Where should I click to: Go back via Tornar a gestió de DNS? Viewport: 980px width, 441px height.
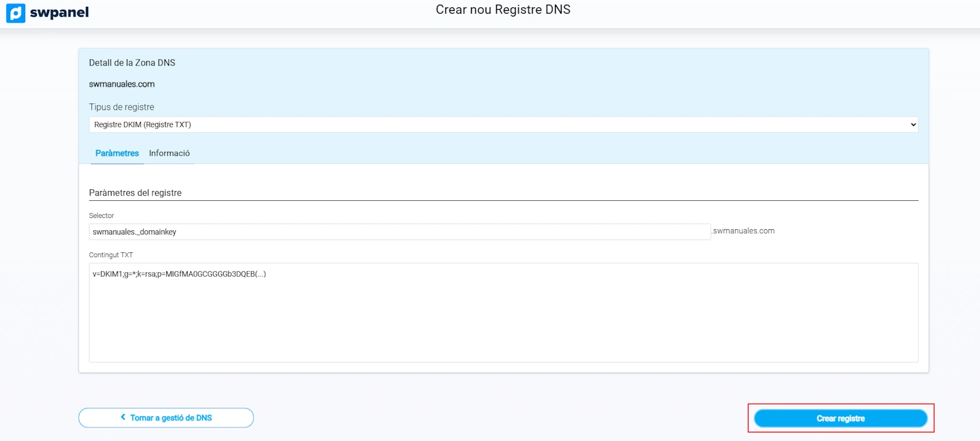coord(166,418)
